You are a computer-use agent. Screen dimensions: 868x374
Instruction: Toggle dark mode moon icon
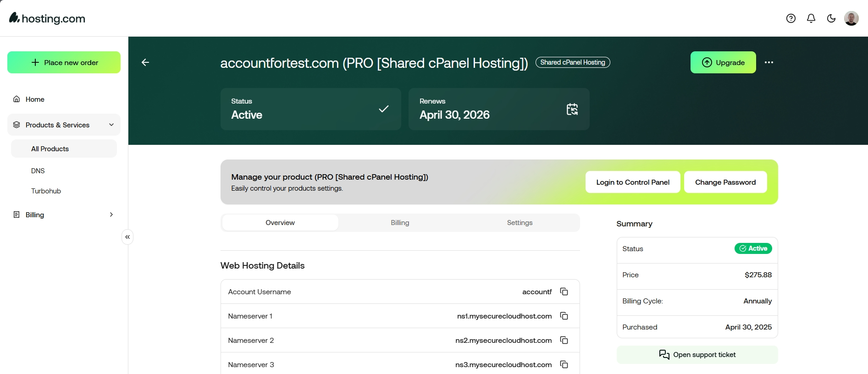(831, 18)
